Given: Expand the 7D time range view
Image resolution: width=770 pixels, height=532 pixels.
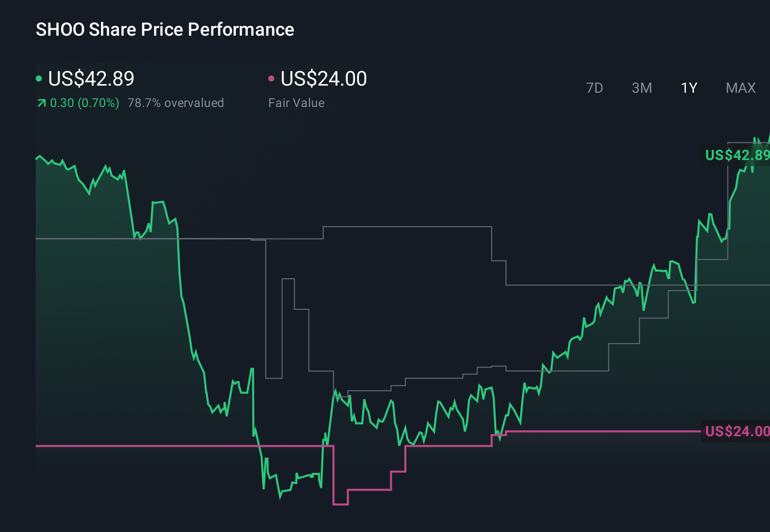Looking at the screenshot, I should click(x=595, y=88).
